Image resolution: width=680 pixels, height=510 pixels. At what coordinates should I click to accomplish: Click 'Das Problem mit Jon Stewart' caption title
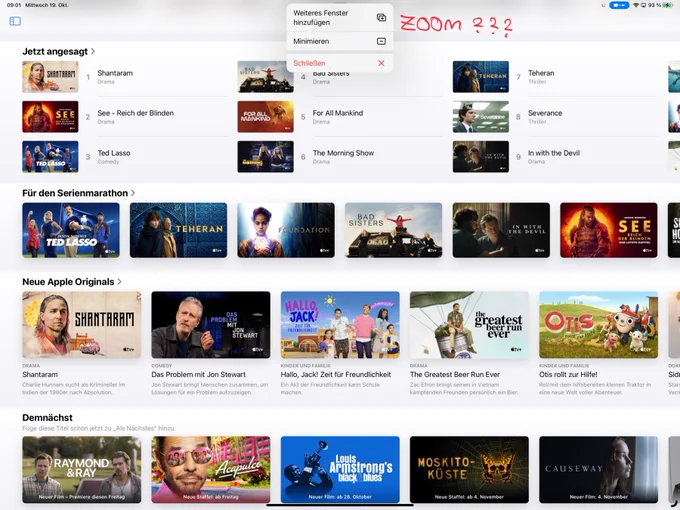tap(198, 374)
